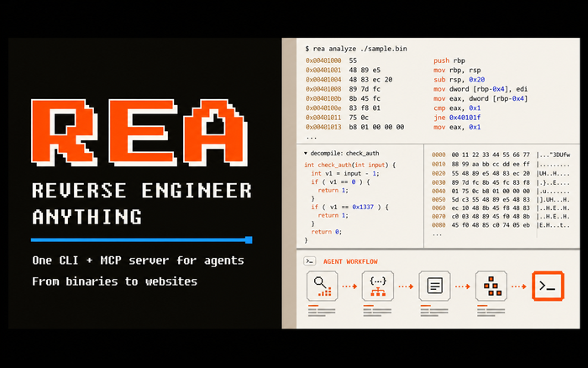Click address 0x00401000 in the disassembly
Screen dimensions: 588x368
tap(323, 60)
